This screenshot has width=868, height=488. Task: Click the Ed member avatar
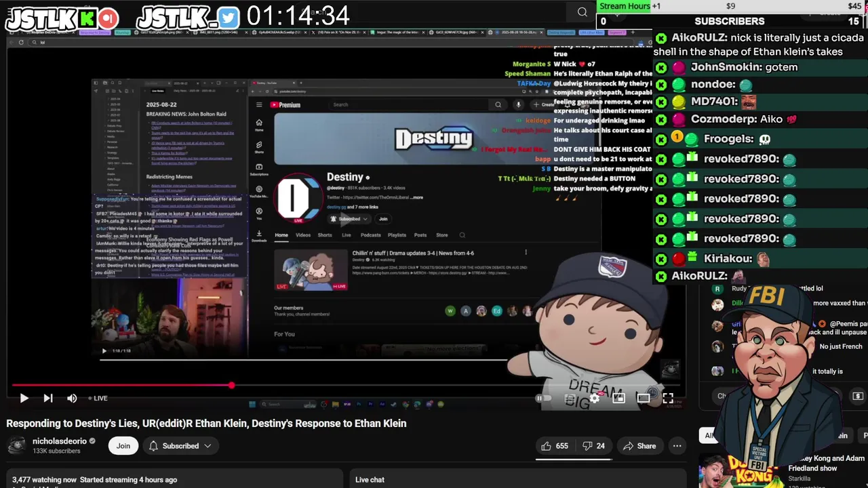496,311
